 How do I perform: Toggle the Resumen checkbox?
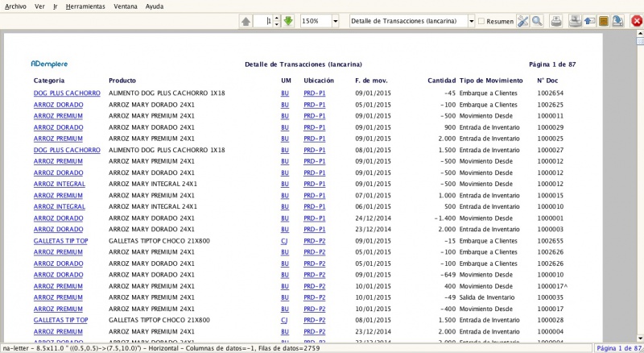pyautogui.click(x=481, y=21)
